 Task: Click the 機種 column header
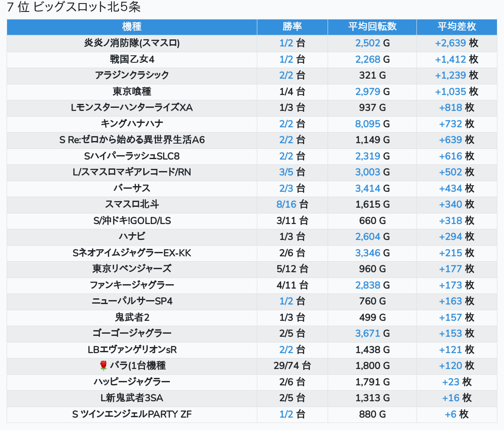pos(132,27)
